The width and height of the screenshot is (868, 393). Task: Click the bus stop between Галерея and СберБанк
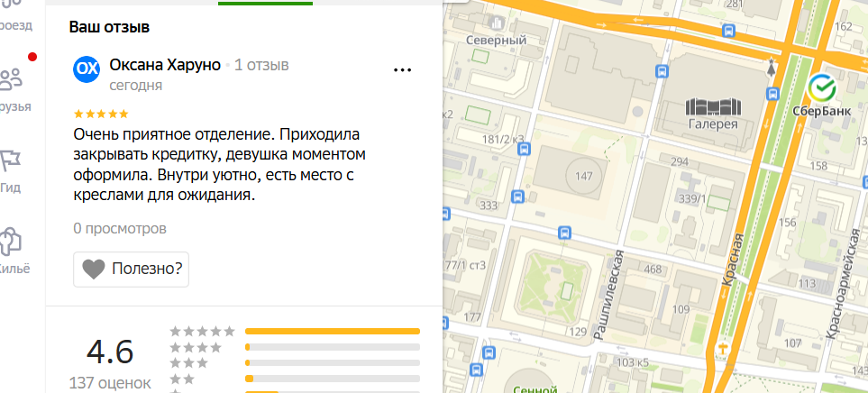pyautogui.click(x=773, y=94)
